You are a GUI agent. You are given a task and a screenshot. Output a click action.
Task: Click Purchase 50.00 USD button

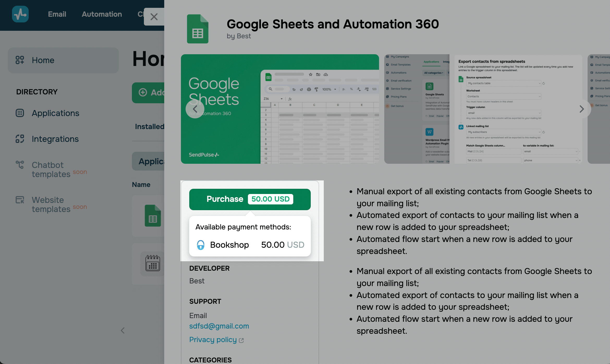pyautogui.click(x=250, y=199)
